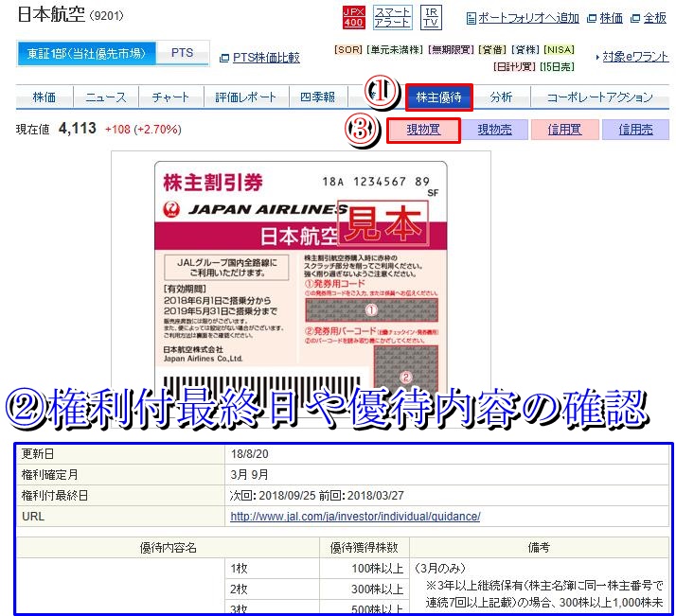
Task: Click the 現物売 button
Action: click(494, 130)
